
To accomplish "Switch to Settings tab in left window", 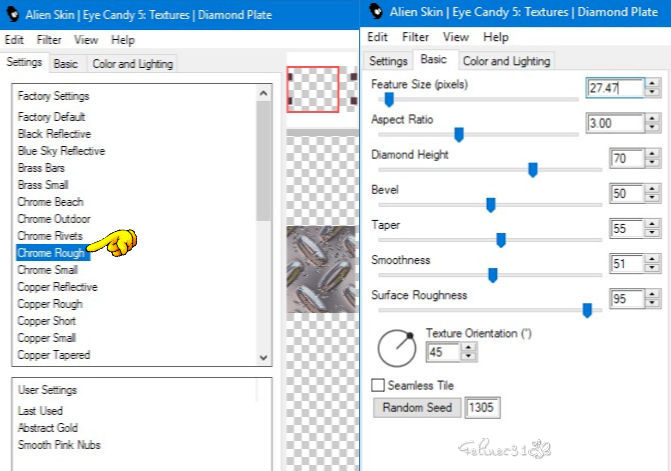I will click(24, 62).
